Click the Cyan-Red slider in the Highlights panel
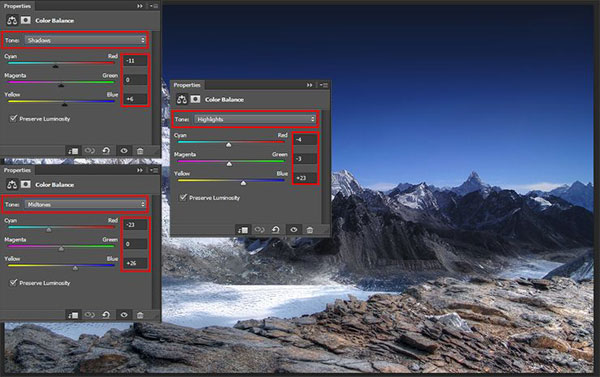Viewport: 600px width, 377px height. click(231, 142)
